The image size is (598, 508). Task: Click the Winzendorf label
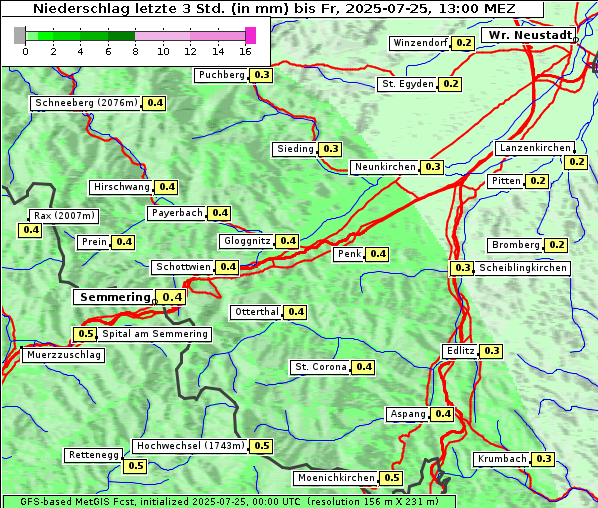point(420,43)
